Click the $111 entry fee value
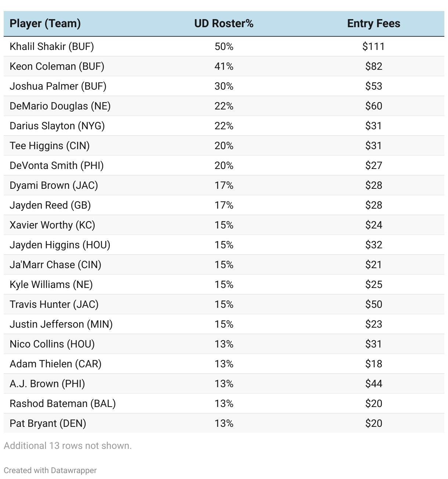 (373, 46)
